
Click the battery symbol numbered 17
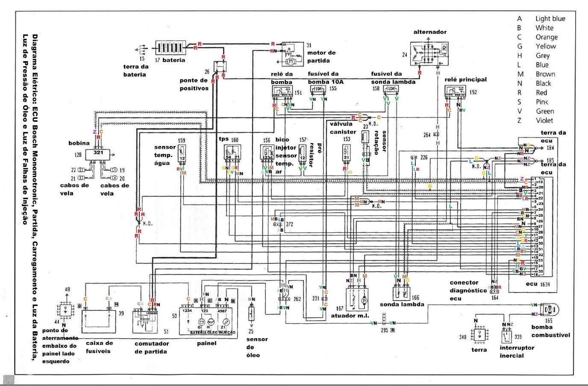pos(170,47)
